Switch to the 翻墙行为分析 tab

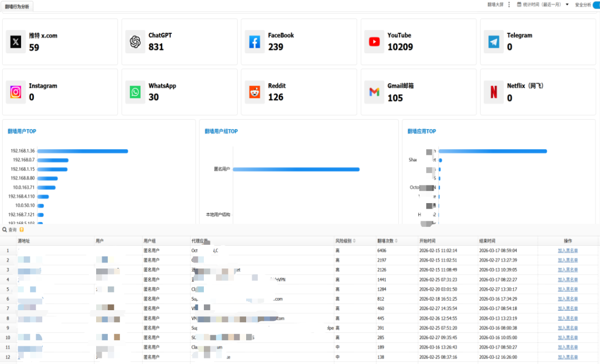17,7
